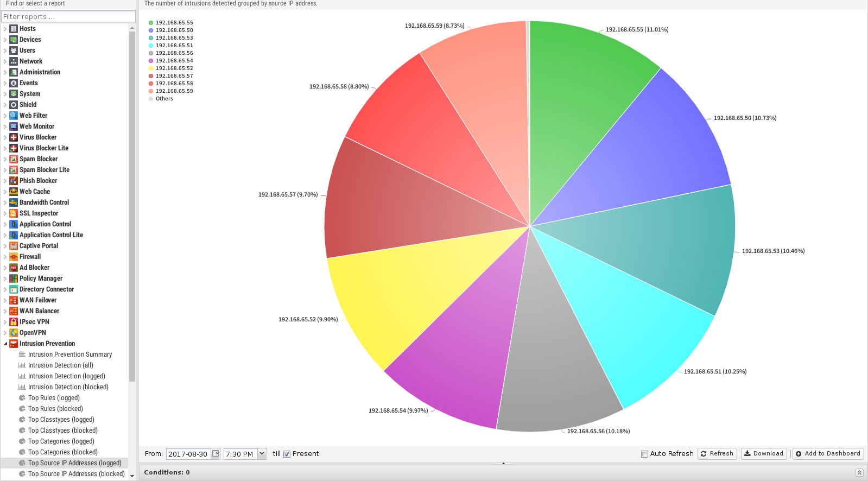Toggle 192.168.65.56 legend series
The width and height of the screenshot is (868, 481).
tap(170, 53)
